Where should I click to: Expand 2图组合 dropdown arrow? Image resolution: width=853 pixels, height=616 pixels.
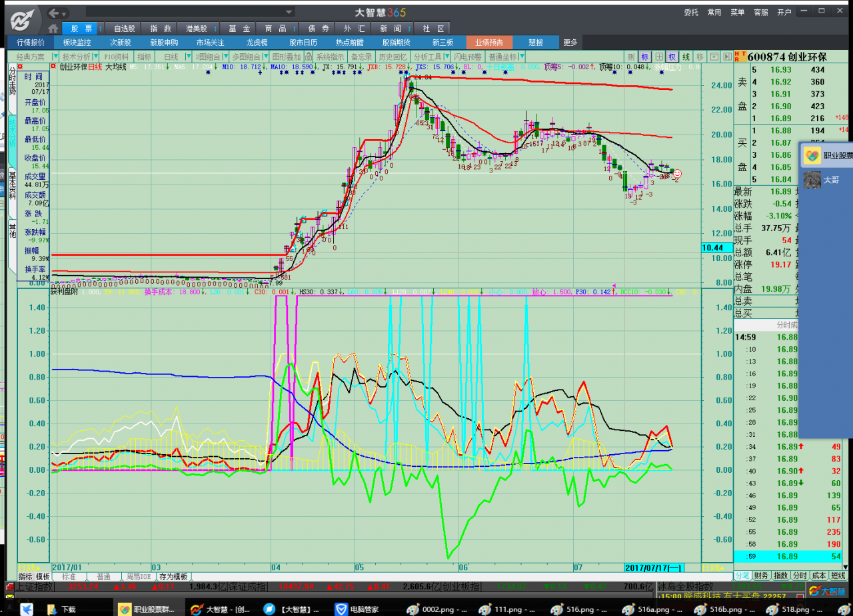225,57
